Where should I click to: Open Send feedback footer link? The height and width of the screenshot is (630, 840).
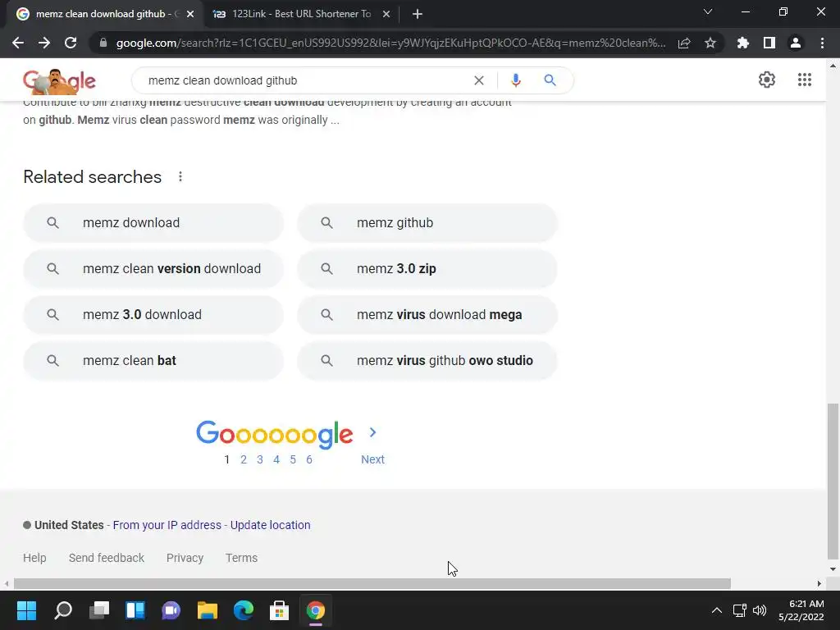point(107,558)
